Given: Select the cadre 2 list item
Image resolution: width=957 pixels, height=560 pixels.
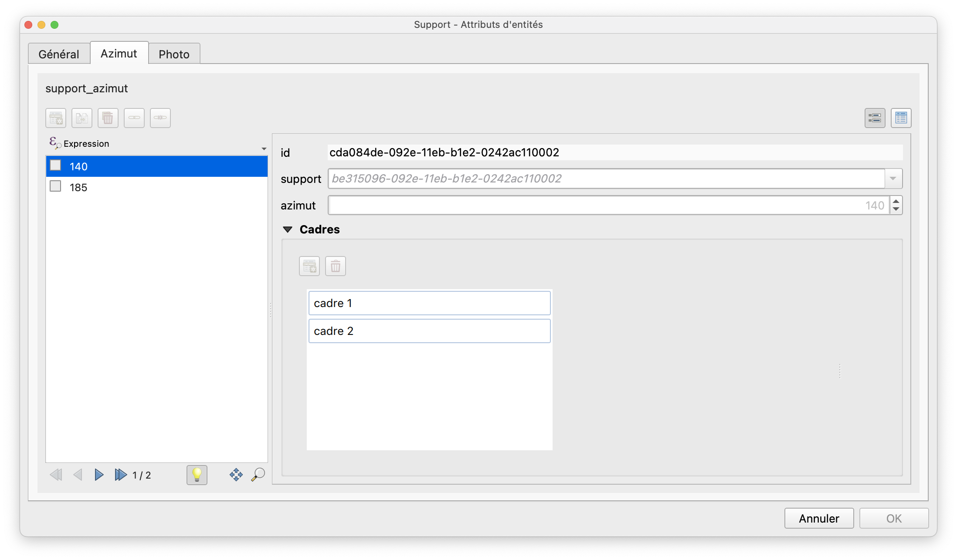Looking at the screenshot, I should pos(429,331).
